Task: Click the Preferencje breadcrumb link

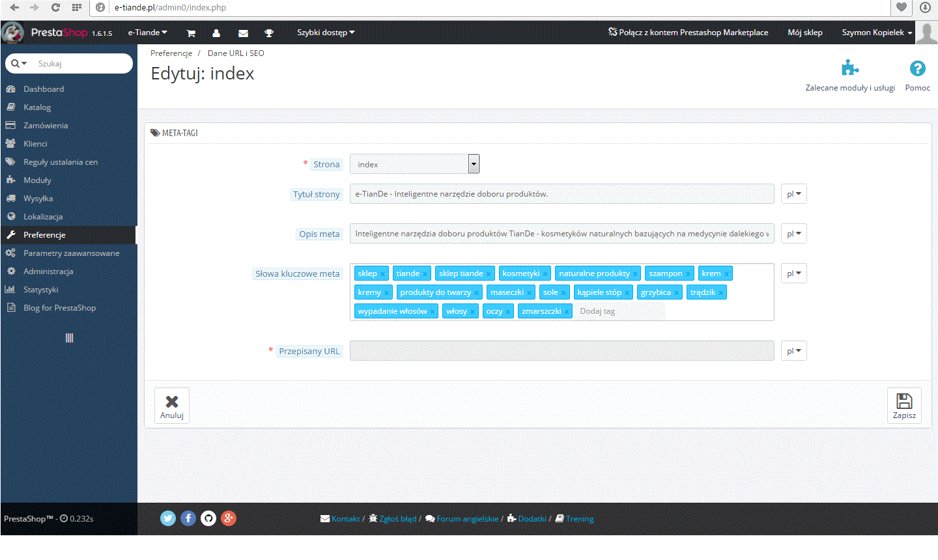Action: 171,53
